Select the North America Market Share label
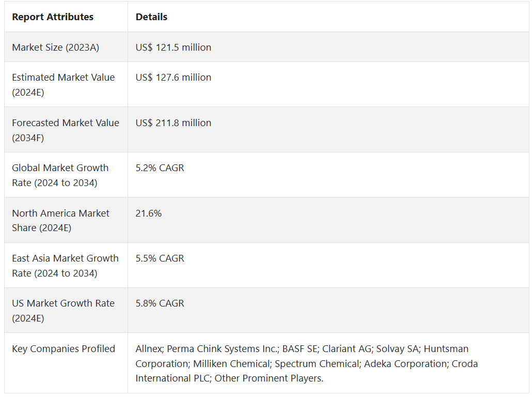This screenshot has width=532, height=397. tap(60, 220)
